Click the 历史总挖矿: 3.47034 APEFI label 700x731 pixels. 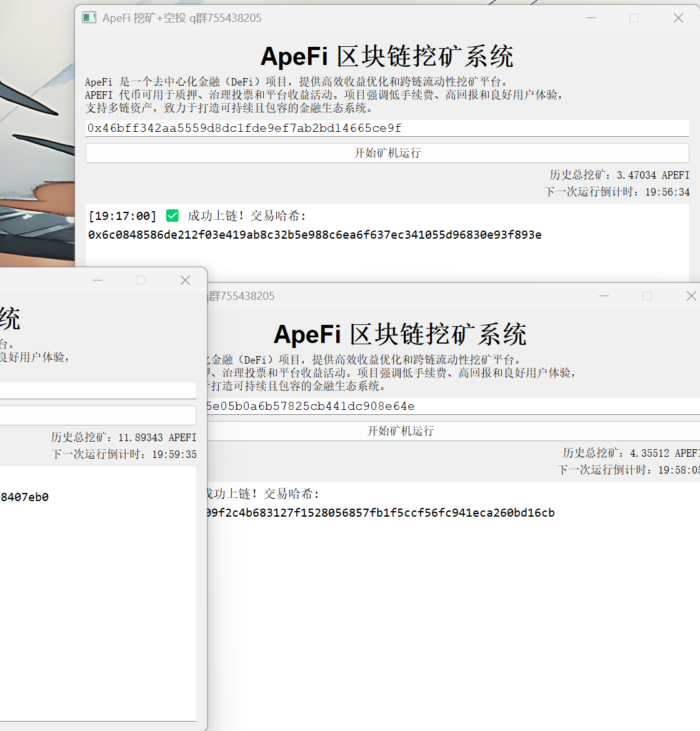pyautogui.click(x=619, y=175)
